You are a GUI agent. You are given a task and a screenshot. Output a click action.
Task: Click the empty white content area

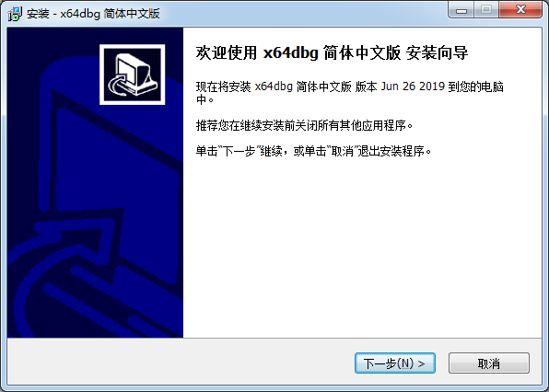pyautogui.click(x=362, y=245)
